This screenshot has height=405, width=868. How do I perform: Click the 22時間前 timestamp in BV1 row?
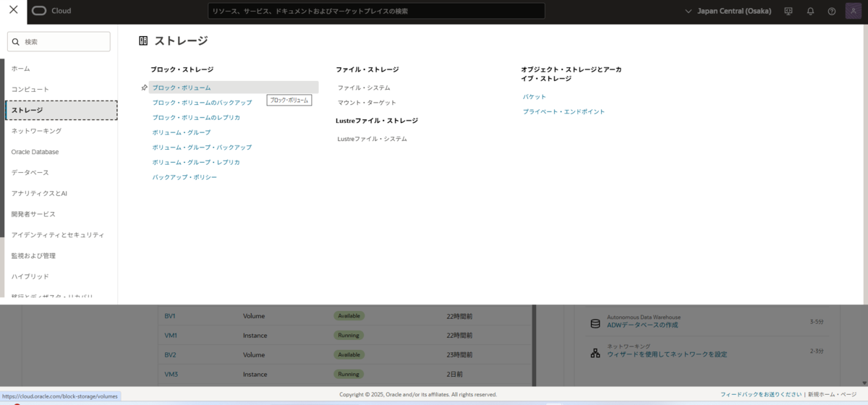point(459,316)
